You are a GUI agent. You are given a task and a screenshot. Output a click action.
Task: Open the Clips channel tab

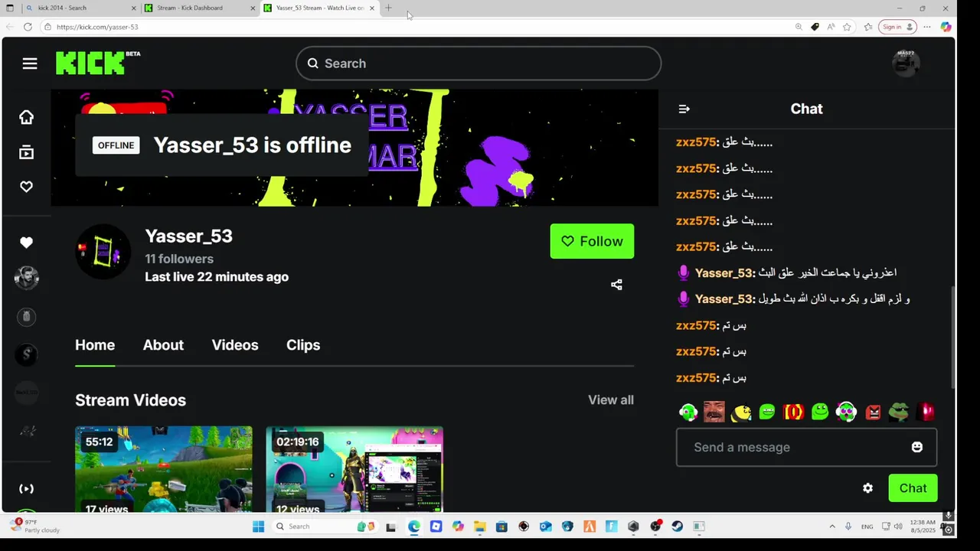point(303,345)
